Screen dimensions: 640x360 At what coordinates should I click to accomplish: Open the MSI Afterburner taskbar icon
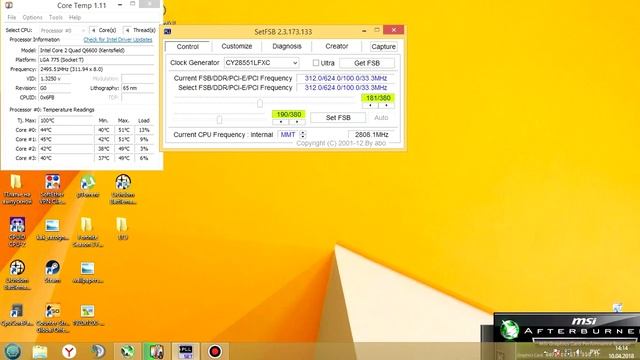click(x=127, y=351)
